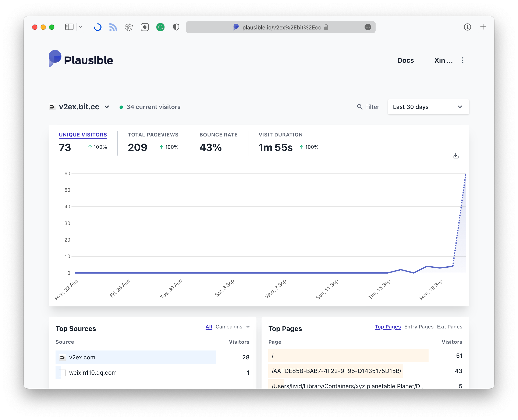Open the privacy shield report icon
Image resolution: width=518 pixels, height=420 pixels.
pyautogui.click(x=176, y=27)
